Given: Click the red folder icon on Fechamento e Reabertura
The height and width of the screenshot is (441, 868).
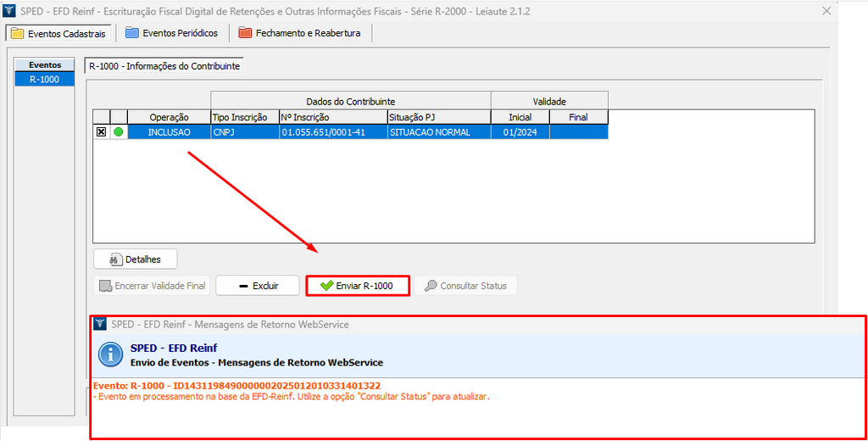Looking at the screenshot, I should [245, 33].
